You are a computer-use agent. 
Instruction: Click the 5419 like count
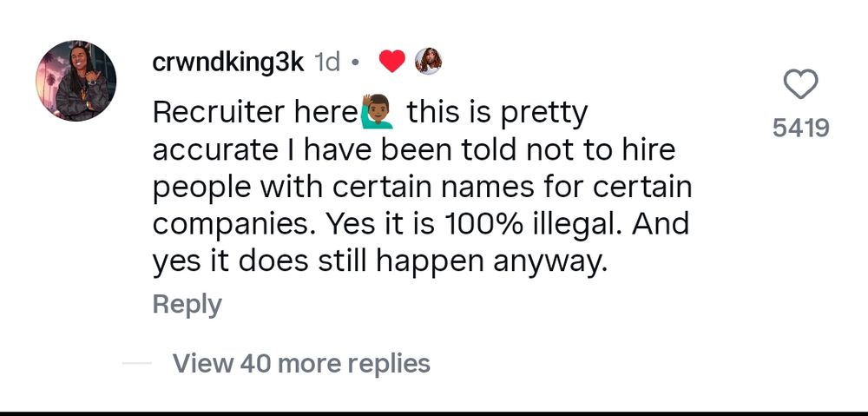click(800, 129)
